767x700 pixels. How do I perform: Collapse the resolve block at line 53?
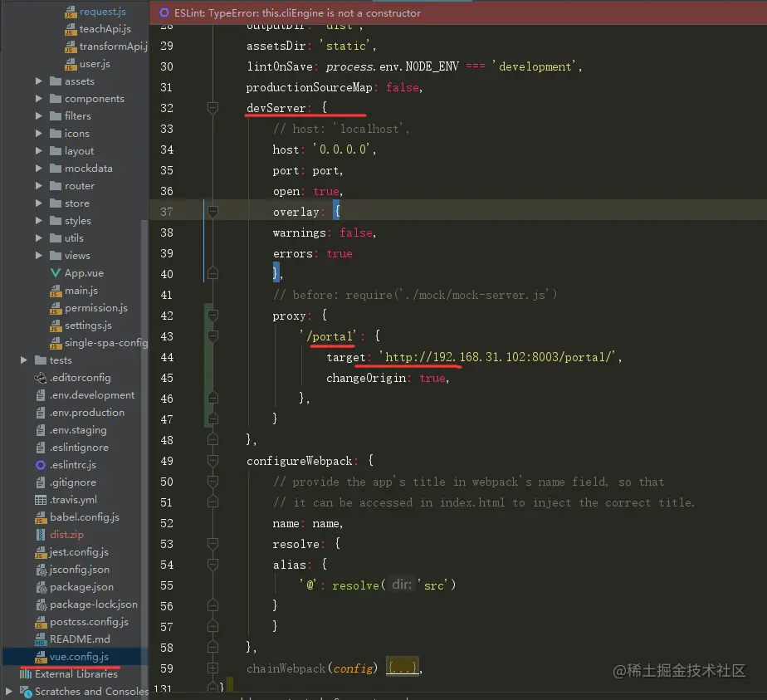pyautogui.click(x=213, y=543)
